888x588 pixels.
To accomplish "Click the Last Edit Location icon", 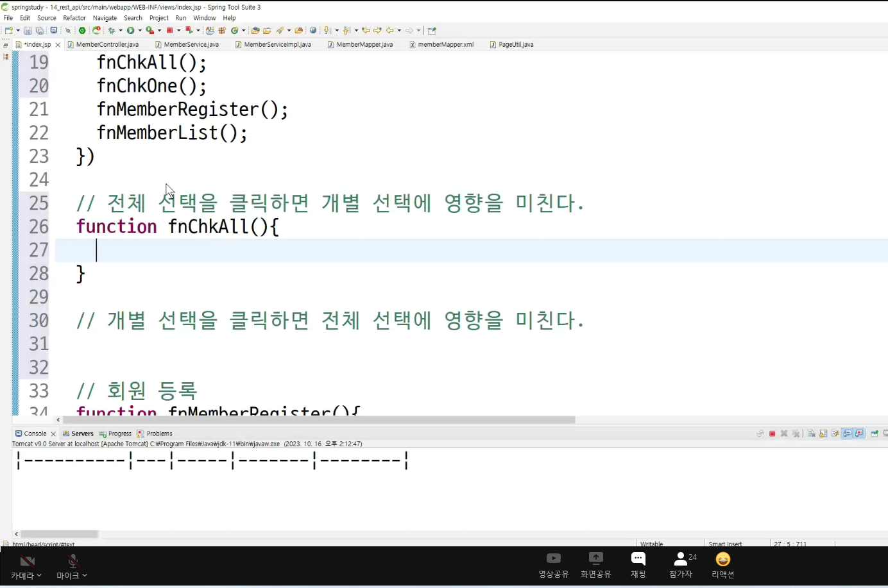I will pyautogui.click(x=366, y=30).
